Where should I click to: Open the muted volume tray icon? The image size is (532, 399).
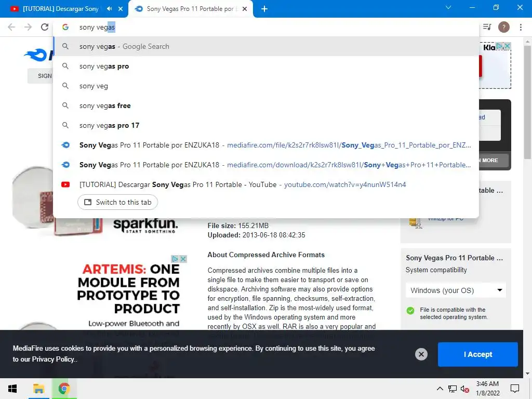pyautogui.click(x=465, y=389)
